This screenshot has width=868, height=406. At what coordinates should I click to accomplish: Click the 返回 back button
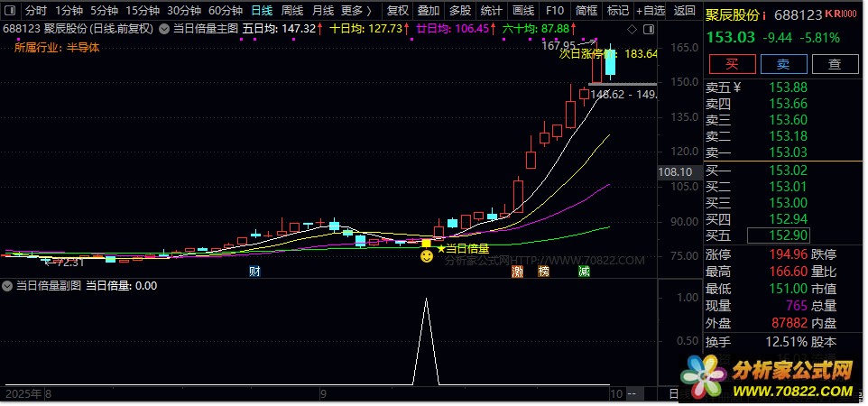pos(684,10)
